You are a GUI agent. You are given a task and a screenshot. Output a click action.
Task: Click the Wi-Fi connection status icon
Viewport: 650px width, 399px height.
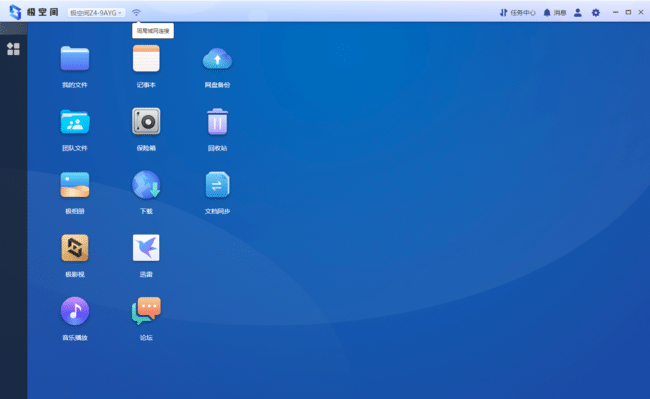[x=136, y=12]
